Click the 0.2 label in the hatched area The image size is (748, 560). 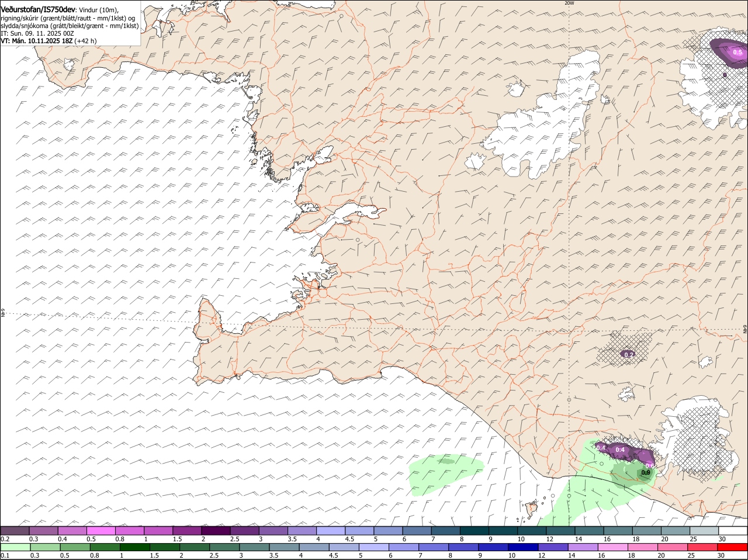coord(629,355)
